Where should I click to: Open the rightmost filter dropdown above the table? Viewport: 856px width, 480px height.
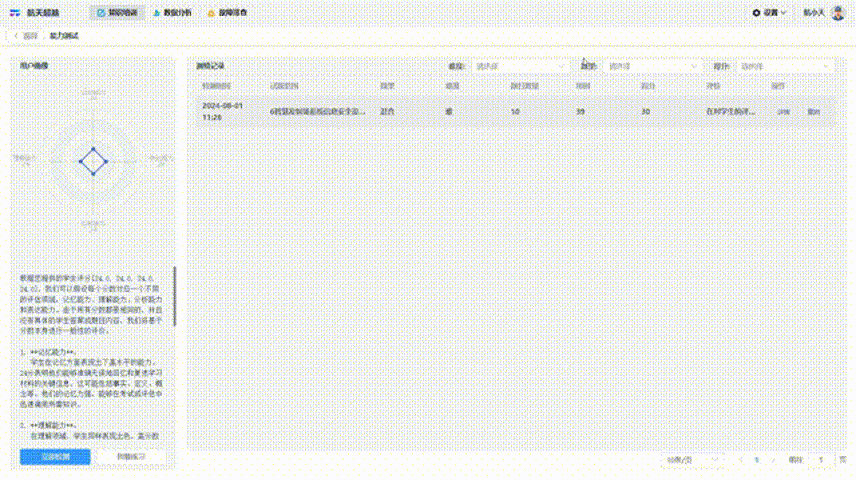pyautogui.click(x=785, y=66)
